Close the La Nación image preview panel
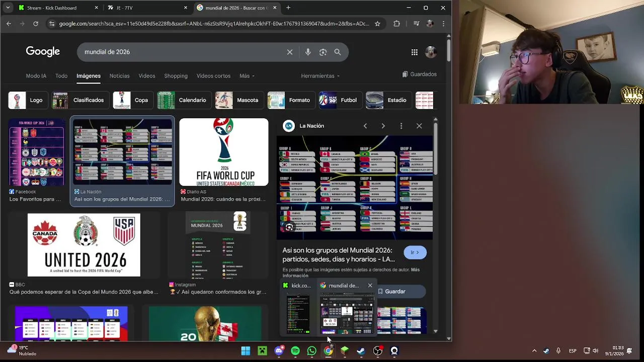The width and height of the screenshot is (644, 362). click(419, 126)
